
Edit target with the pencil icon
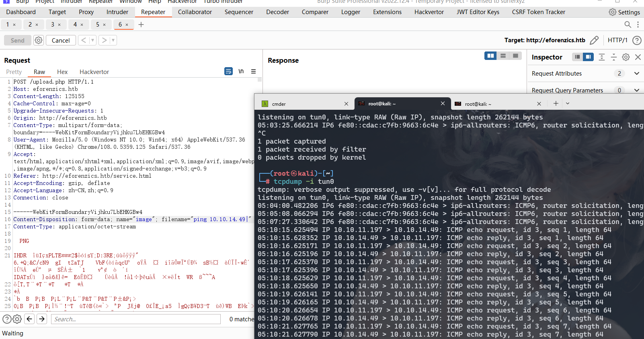[594, 40]
